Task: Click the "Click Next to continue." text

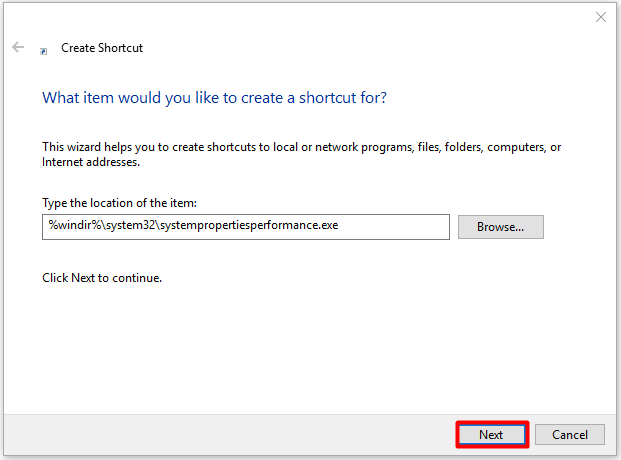Action: (x=102, y=277)
